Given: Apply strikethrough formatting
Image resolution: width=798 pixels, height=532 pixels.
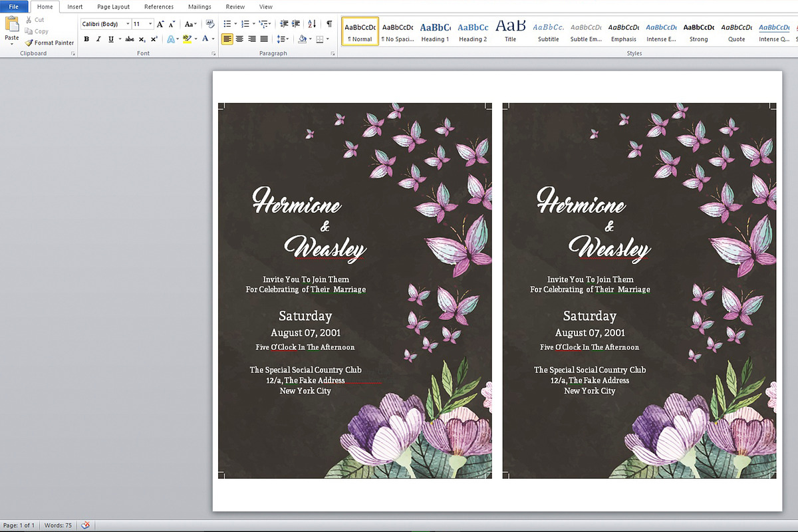Looking at the screenshot, I should [x=130, y=39].
